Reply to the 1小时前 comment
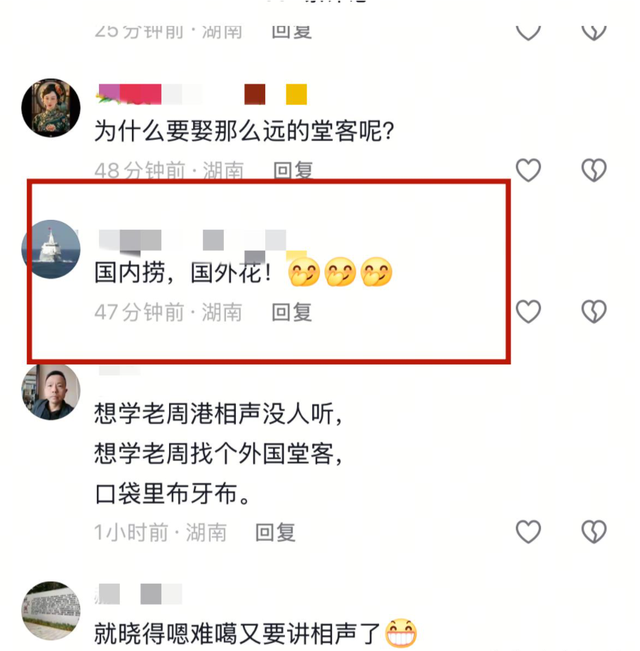 [275, 532]
